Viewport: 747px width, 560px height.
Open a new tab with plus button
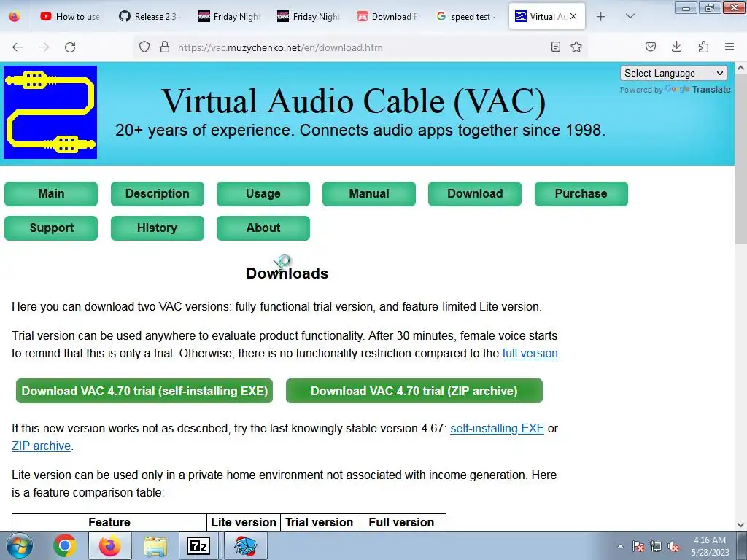pyautogui.click(x=601, y=17)
